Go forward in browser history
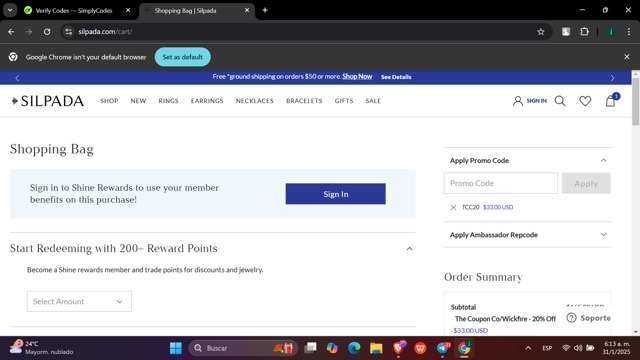 (x=29, y=31)
